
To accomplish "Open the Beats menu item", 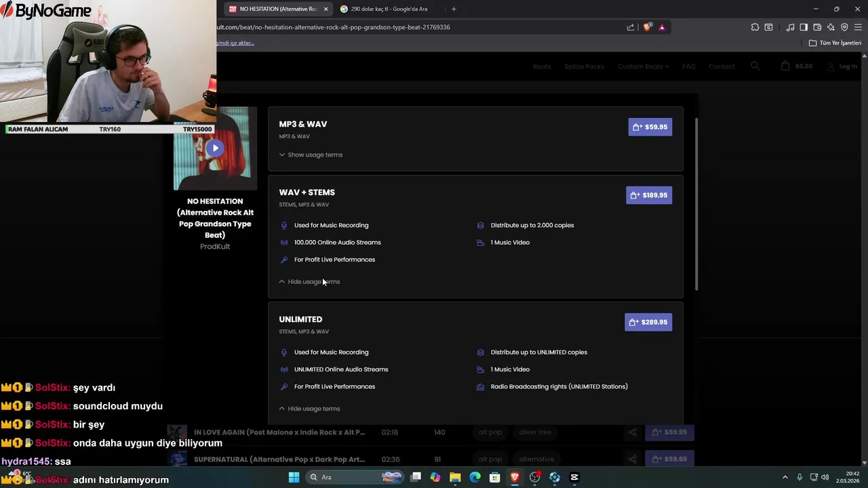I will [542, 66].
